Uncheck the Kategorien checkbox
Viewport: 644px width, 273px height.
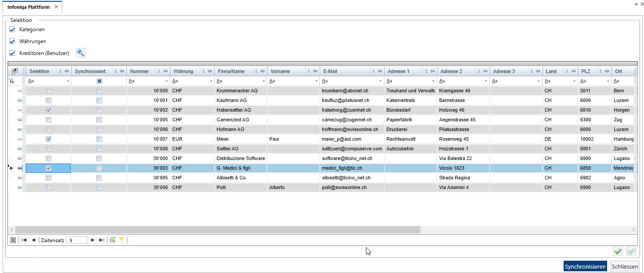[x=12, y=29]
